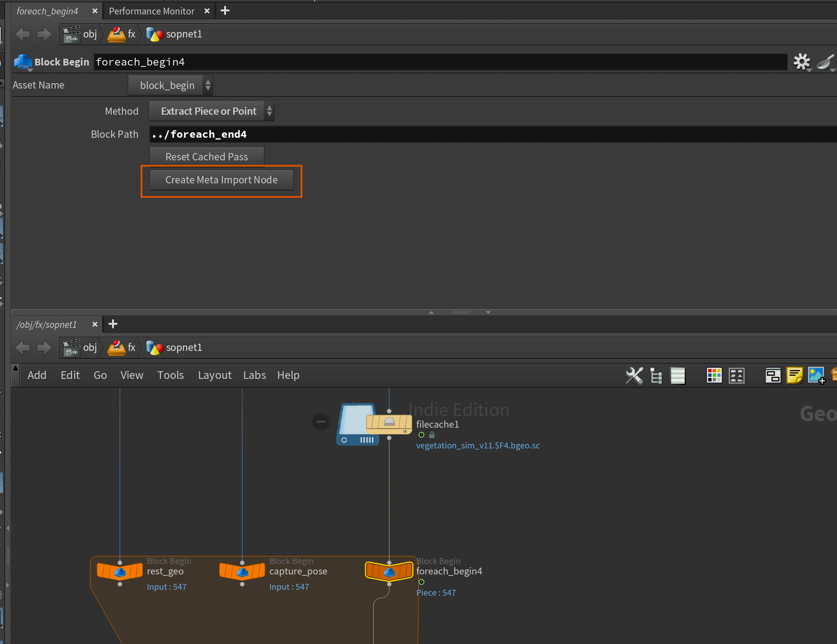Screen dimensions: 837x644
Task: Click the Create Meta Import Node button
Action: (x=221, y=180)
